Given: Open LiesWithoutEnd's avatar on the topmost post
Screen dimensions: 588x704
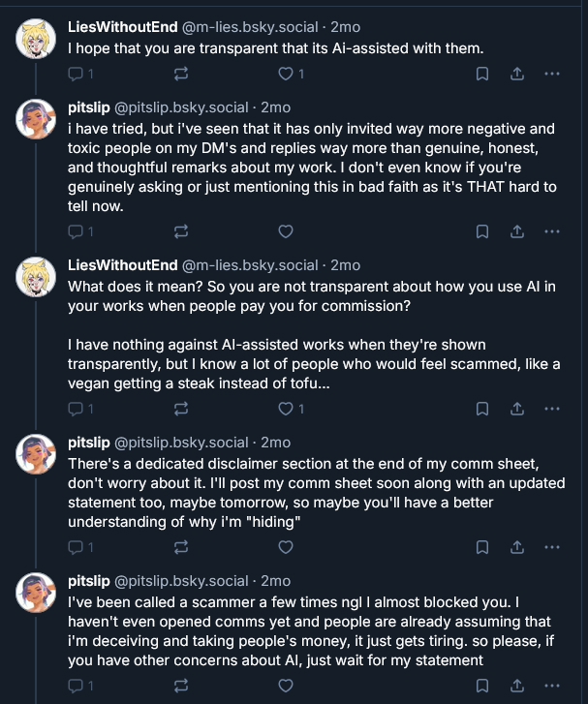Looking at the screenshot, I should pos(36,39).
